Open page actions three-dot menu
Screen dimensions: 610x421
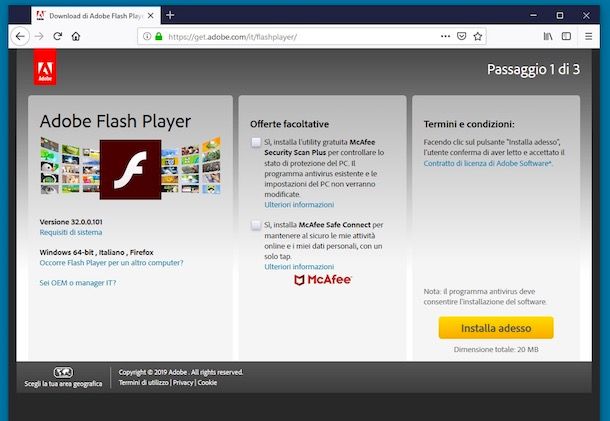(x=445, y=36)
